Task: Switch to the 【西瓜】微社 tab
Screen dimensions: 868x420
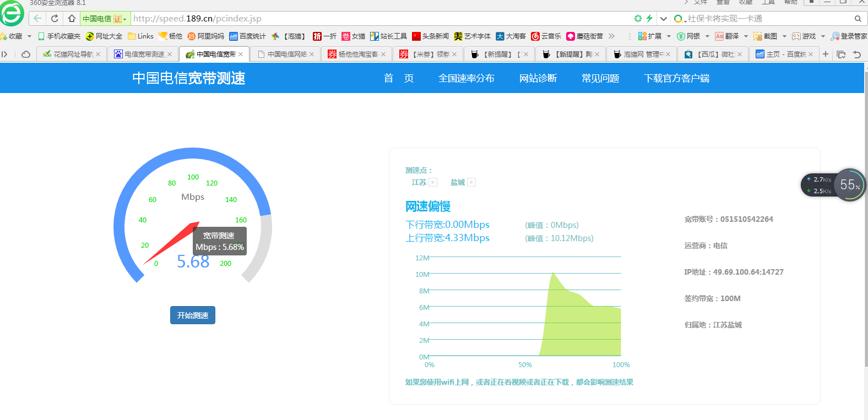Action: [713, 54]
